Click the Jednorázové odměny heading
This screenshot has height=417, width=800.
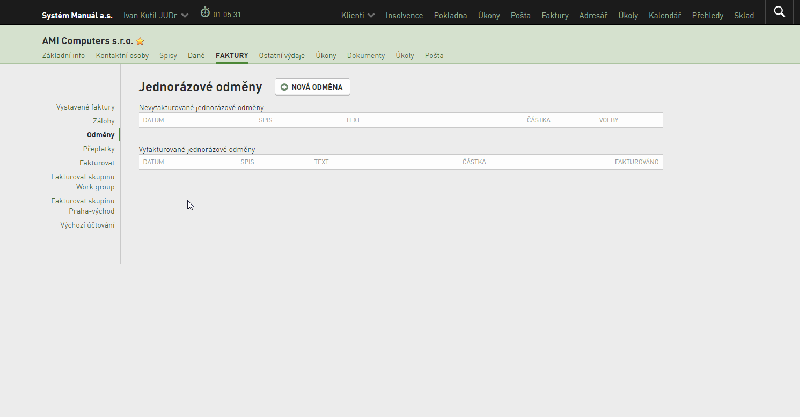tap(201, 87)
